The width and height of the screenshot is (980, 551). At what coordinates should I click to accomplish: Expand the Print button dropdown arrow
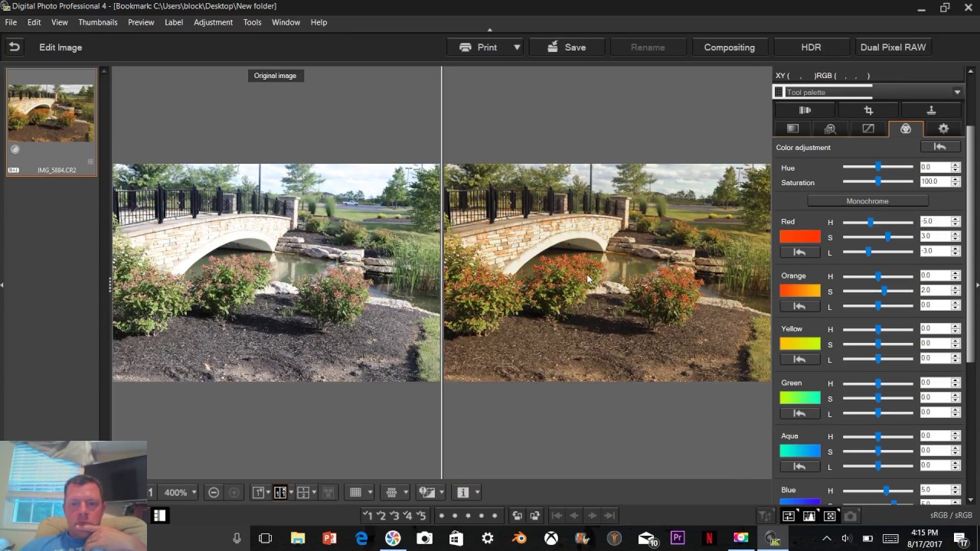tap(517, 47)
